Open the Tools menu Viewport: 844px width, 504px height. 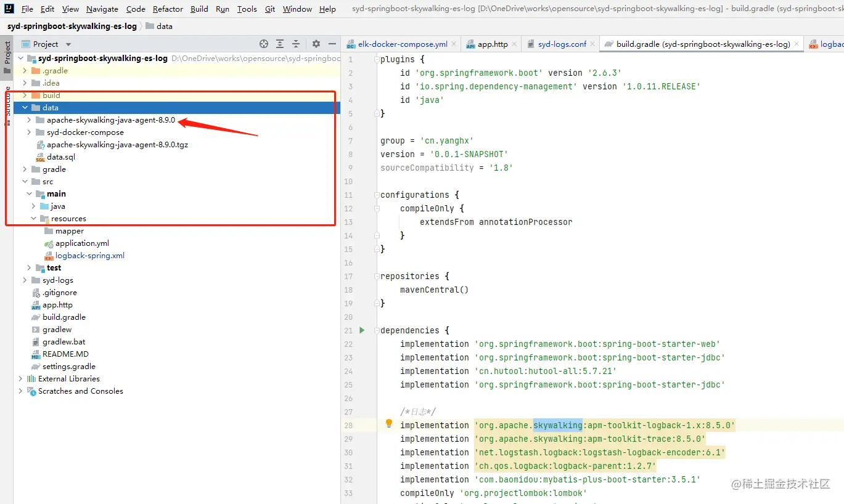247,9
